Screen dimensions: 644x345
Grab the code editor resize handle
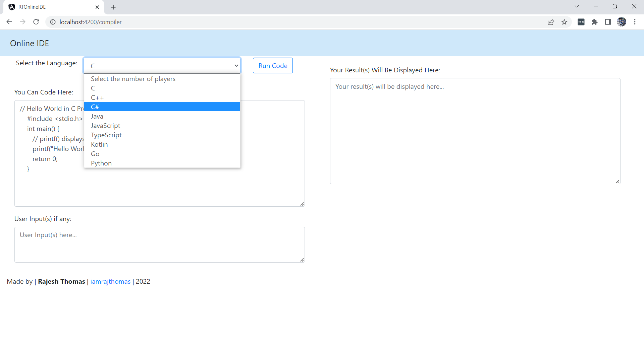302,204
